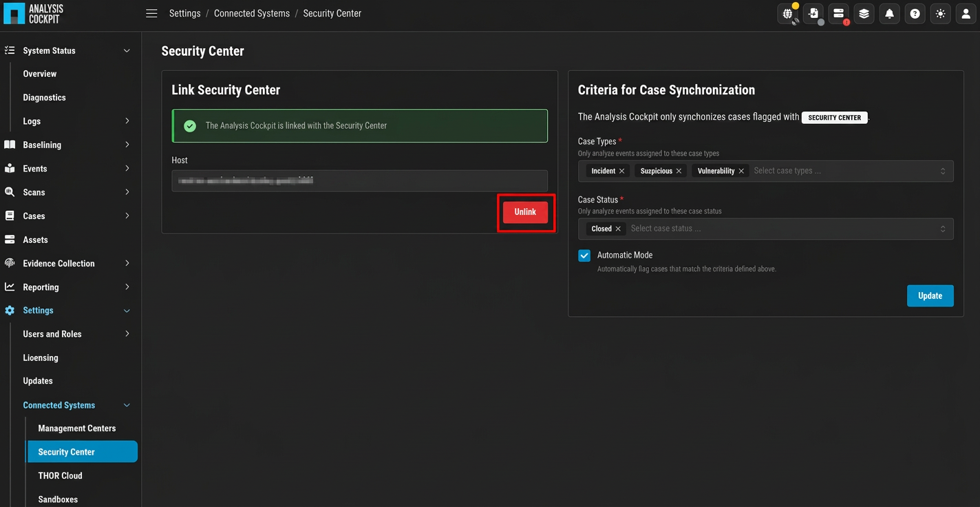Open the user profile icon
Screen dimensions: 980x507
tap(966, 14)
